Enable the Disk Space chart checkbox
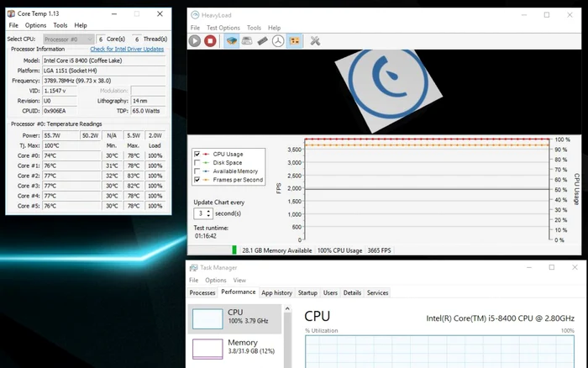Screen dimensions: 588x368 pos(197,163)
